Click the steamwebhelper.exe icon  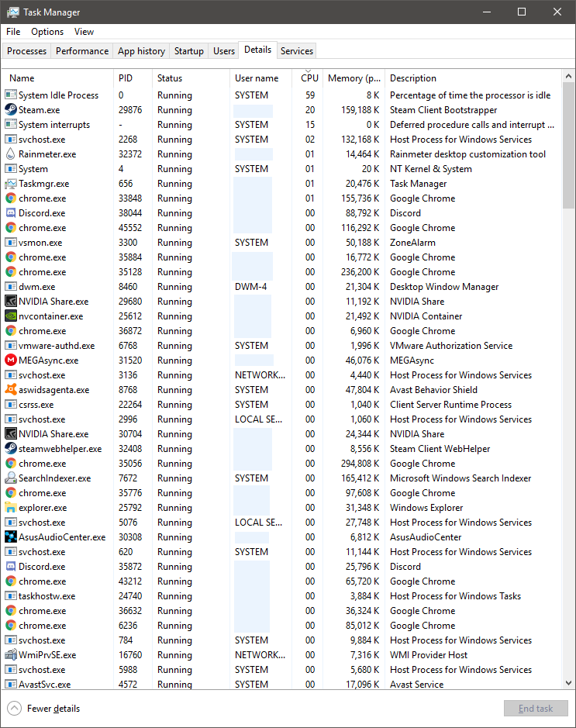pyautogui.click(x=11, y=448)
